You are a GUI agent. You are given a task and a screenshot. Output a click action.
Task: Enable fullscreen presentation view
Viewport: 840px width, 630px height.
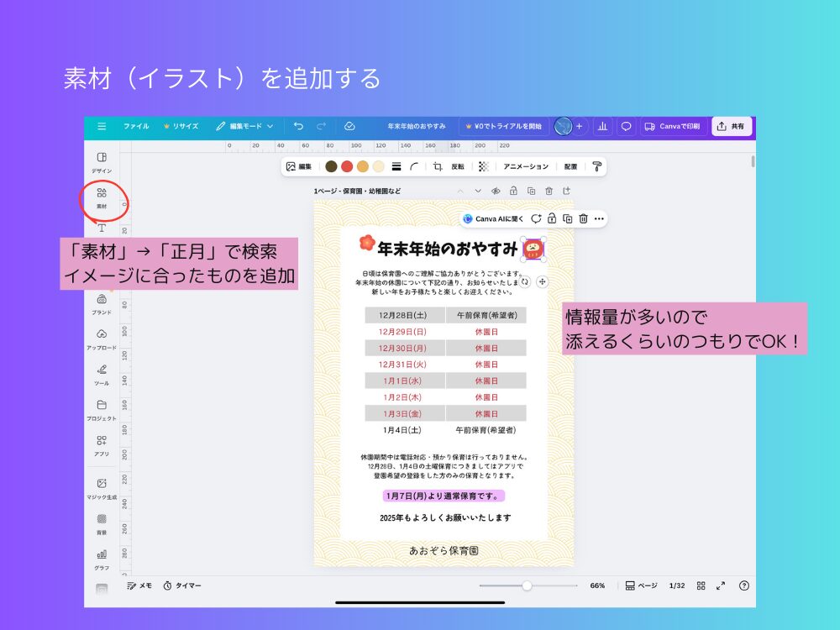tap(720, 585)
